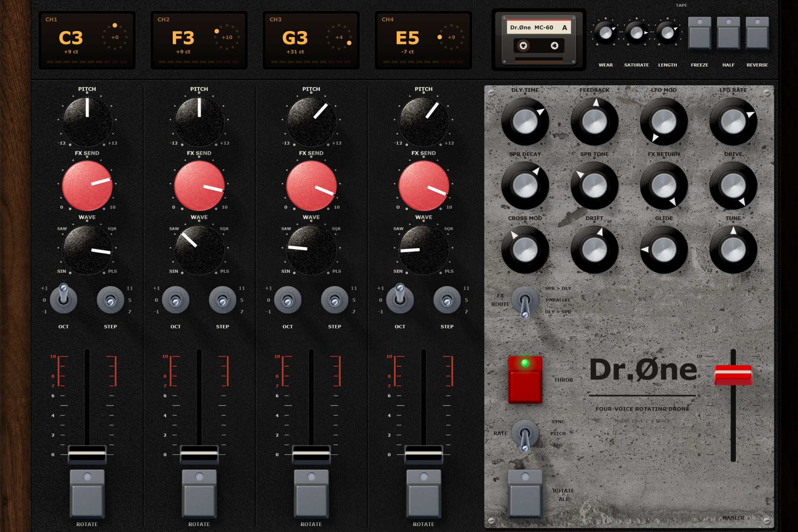
Task: Click the CH4 note display showing E5
Action: click(x=423, y=40)
